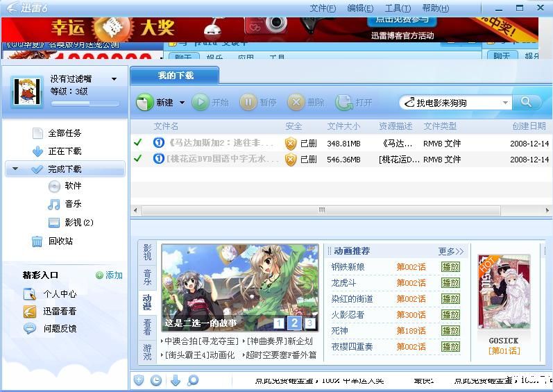Sort by the 文件名 column header
This screenshot has height=392, width=553.
(x=166, y=126)
